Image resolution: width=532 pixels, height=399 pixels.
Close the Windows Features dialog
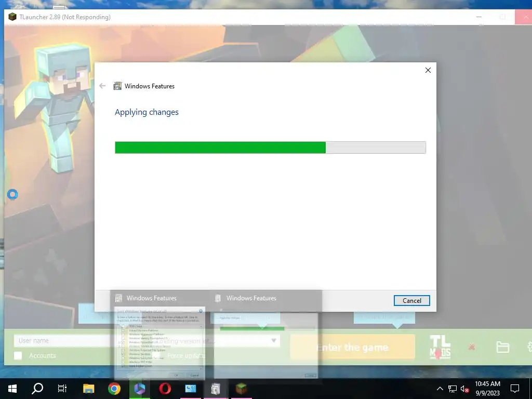tap(428, 70)
